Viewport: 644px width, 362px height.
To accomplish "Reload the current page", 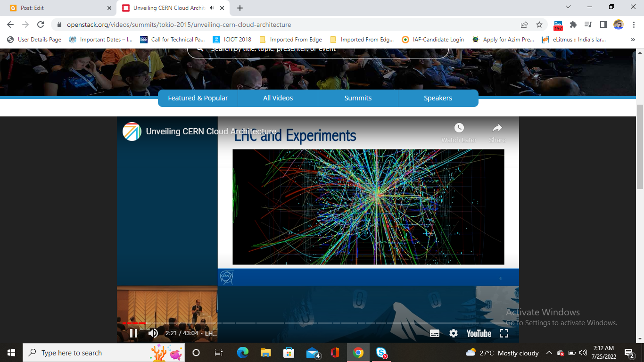I will (x=41, y=25).
